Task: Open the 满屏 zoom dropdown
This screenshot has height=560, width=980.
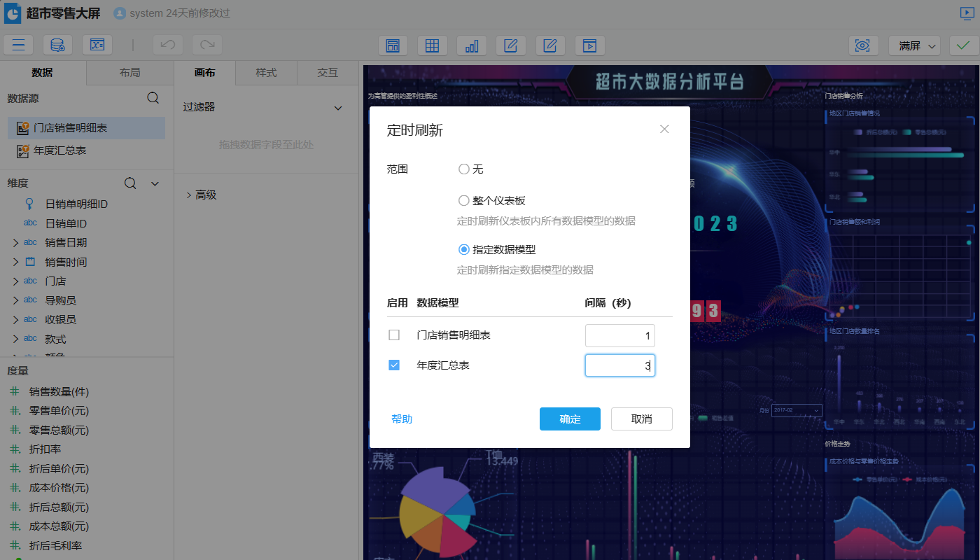Action: pyautogui.click(x=914, y=45)
